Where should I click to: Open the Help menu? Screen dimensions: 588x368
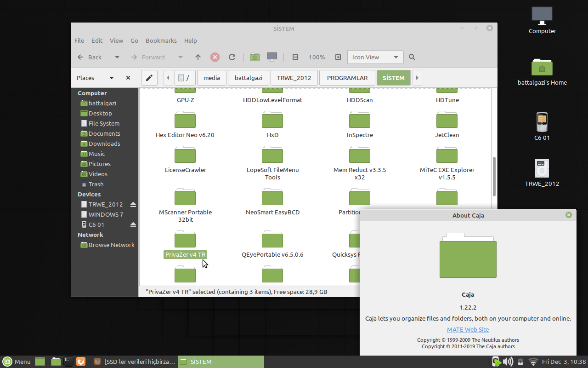tap(191, 40)
